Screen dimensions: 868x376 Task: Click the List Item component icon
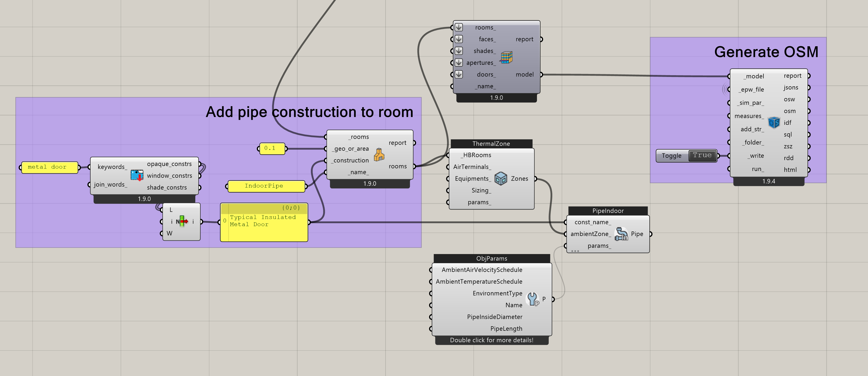tap(182, 221)
